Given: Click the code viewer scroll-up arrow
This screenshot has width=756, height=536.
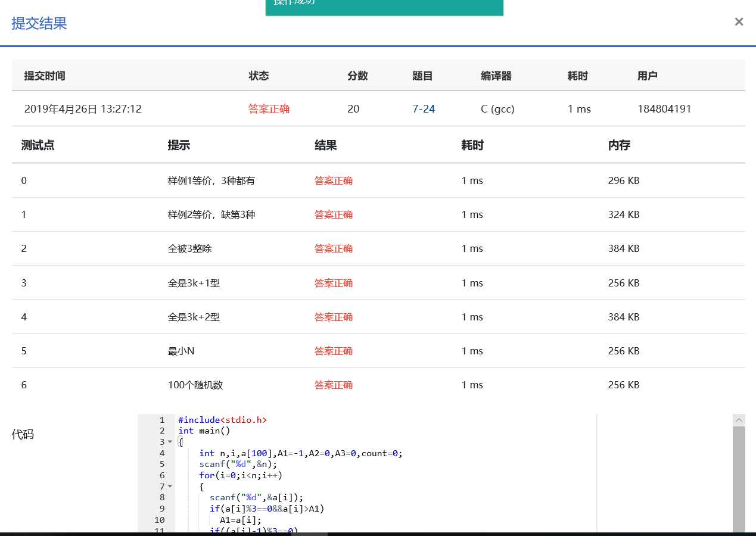Looking at the screenshot, I should click(x=739, y=420).
